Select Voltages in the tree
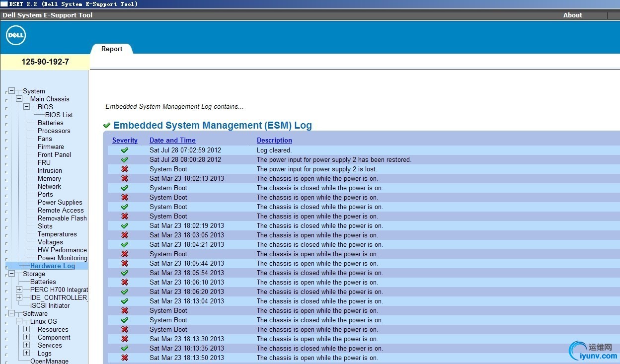The image size is (620, 364). coord(50,242)
